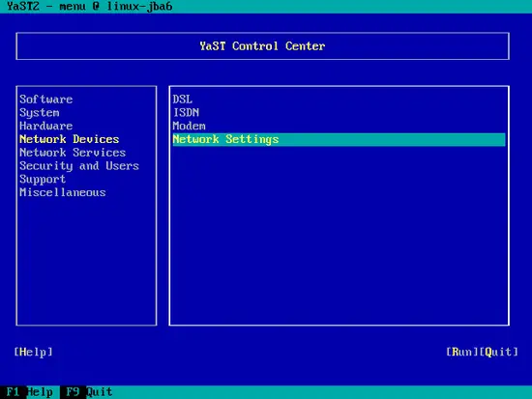Click F1 Help in bottom bar
The image size is (532, 399).
tap(30, 392)
